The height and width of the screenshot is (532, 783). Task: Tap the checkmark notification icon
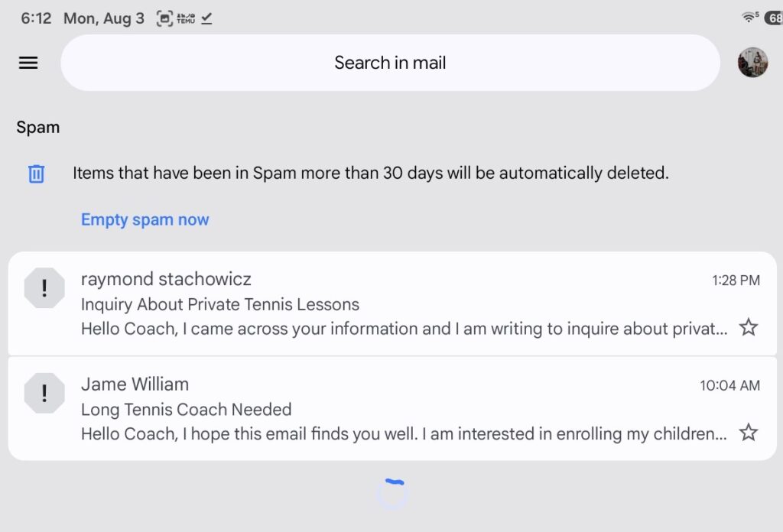206,18
